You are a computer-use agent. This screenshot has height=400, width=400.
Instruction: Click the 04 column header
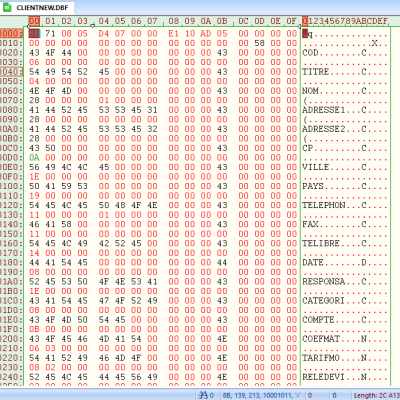coord(104,21)
